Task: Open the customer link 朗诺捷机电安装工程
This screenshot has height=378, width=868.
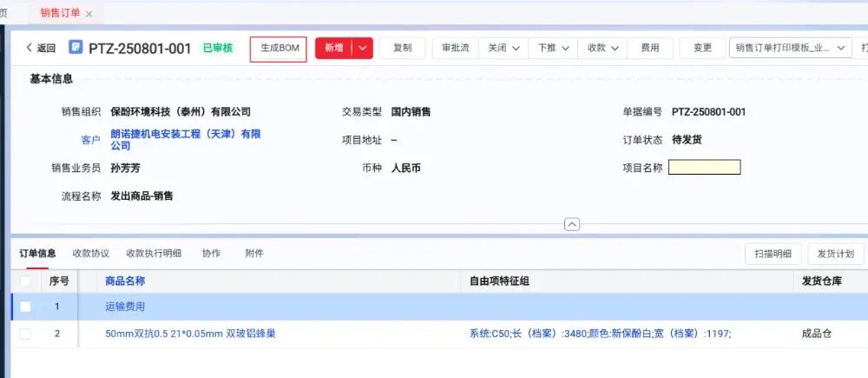Action: [x=186, y=140]
